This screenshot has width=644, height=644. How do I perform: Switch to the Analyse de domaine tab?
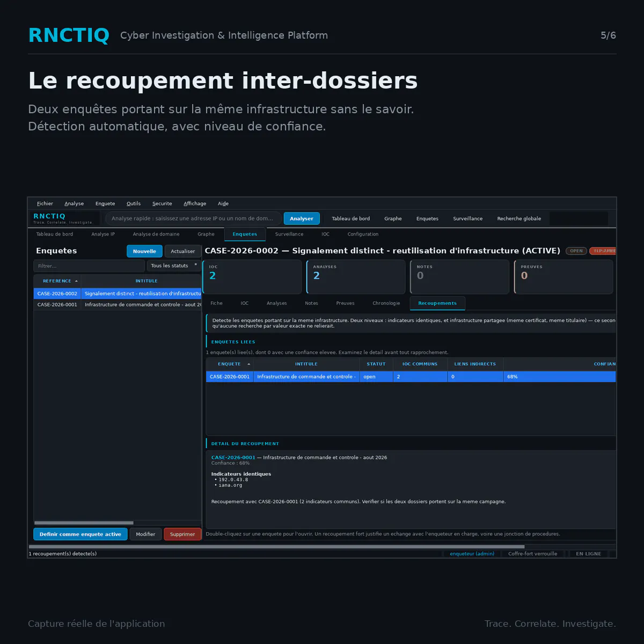pyautogui.click(x=156, y=234)
